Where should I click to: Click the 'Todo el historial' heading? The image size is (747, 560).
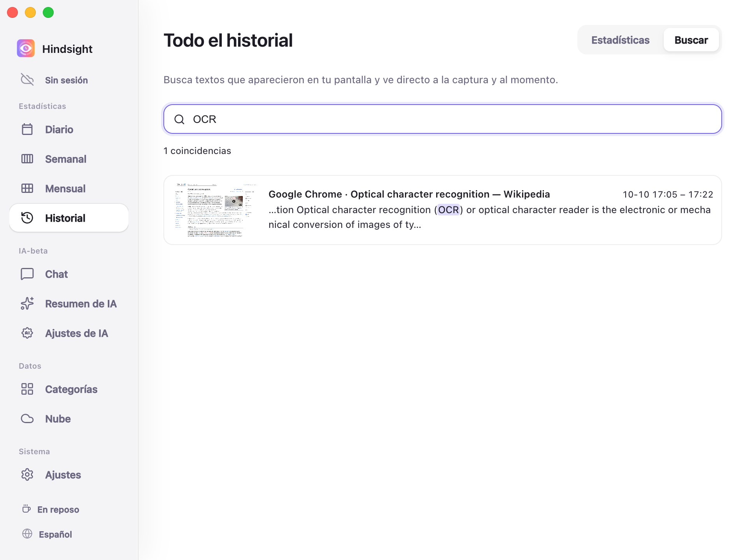point(228,40)
